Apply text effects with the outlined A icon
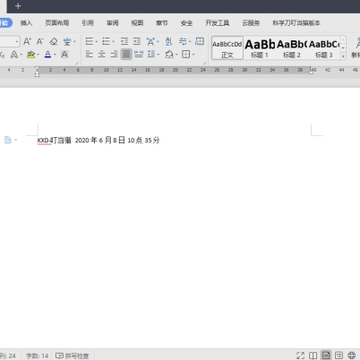This screenshot has height=360, width=360. [14, 54]
